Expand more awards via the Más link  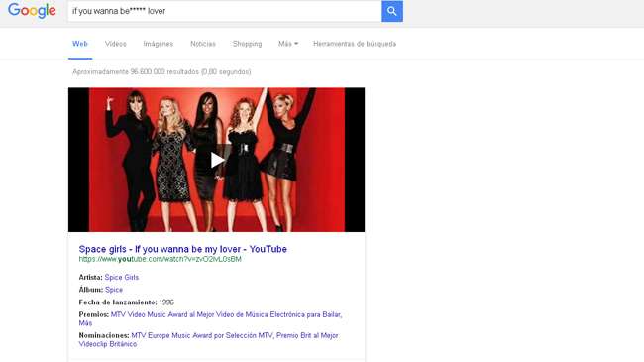point(85,323)
